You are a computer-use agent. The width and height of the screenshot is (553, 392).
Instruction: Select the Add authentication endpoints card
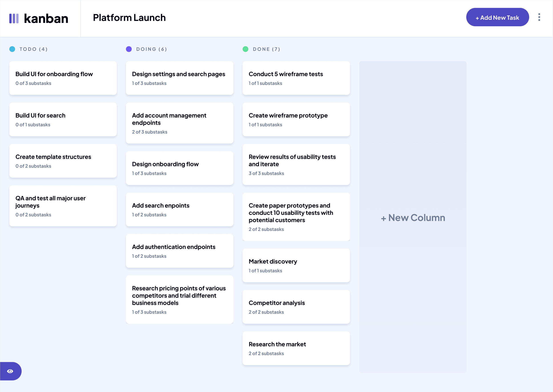click(179, 251)
